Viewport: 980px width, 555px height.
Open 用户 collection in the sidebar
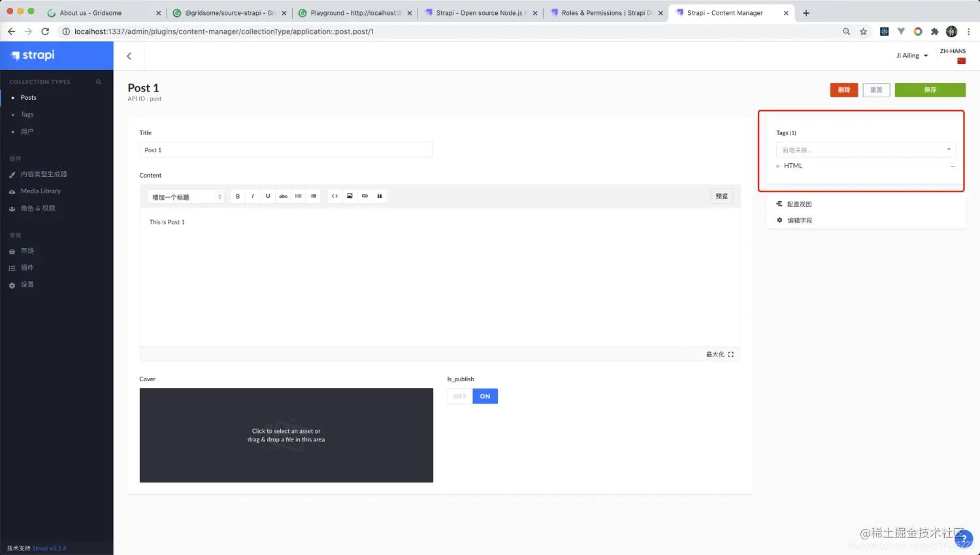click(27, 131)
